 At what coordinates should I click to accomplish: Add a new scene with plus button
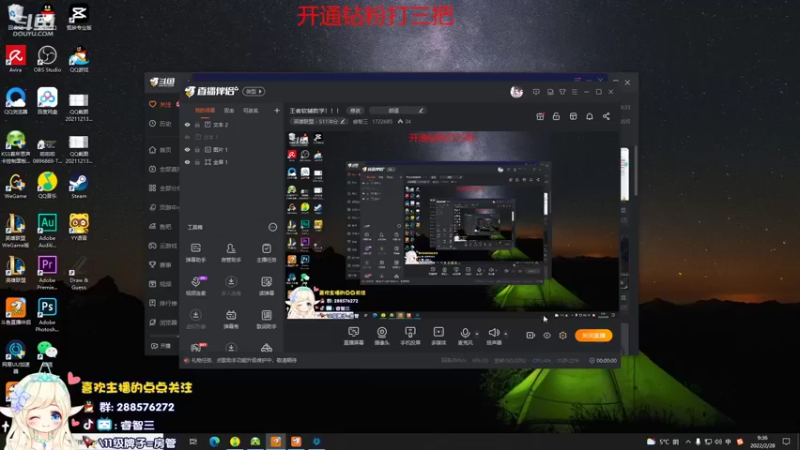click(277, 110)
